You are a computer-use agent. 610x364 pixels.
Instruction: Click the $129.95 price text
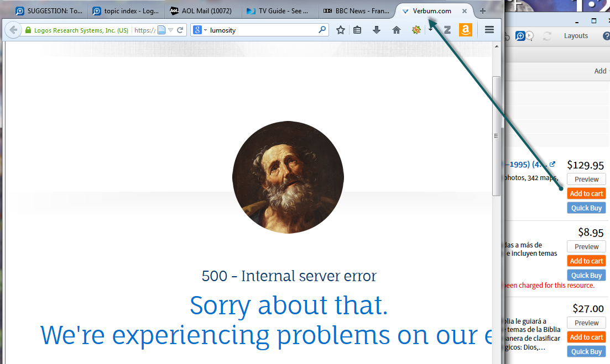pyautogui.click(x=585, y=165)
